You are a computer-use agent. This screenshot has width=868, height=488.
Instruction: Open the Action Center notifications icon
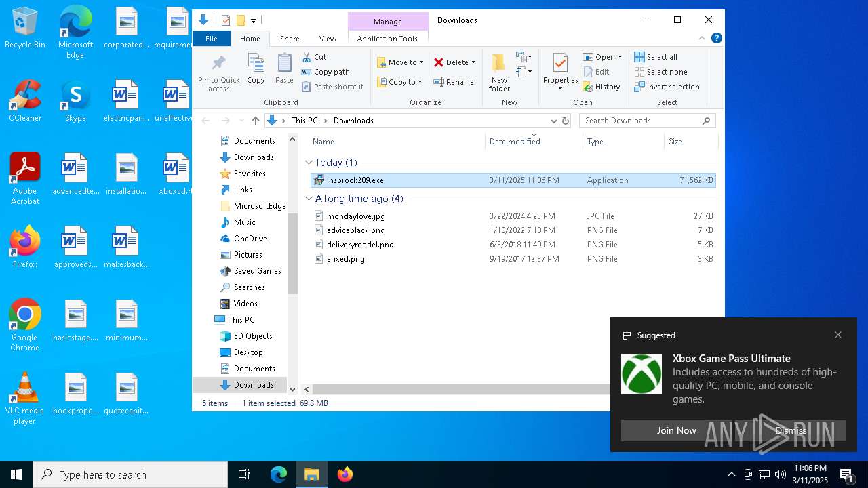pos(846,474)
